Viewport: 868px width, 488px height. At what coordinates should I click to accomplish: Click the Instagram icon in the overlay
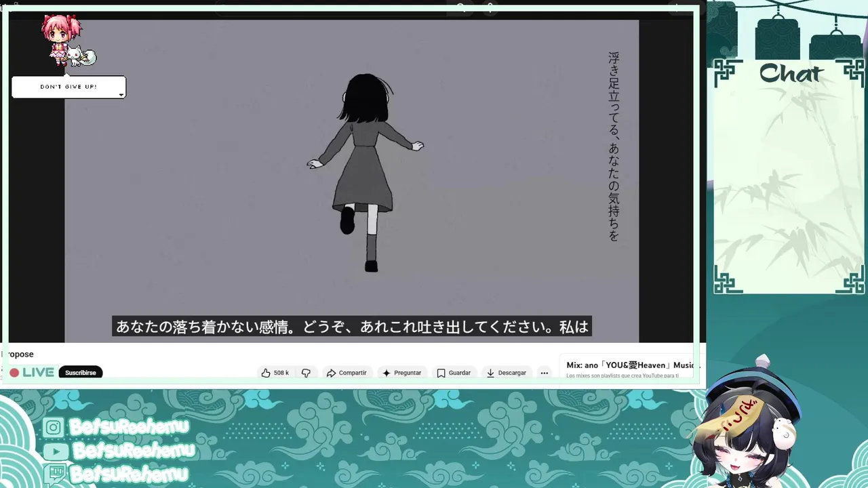click(x=53, y=427)
